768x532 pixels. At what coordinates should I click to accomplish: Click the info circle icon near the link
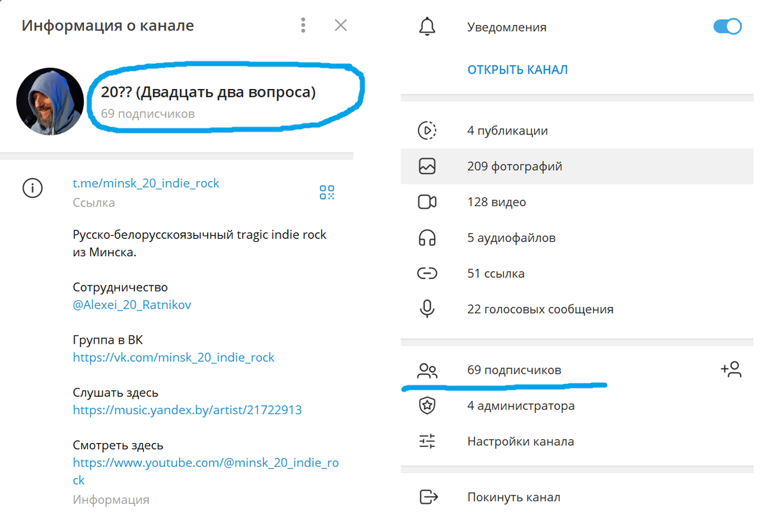coord(32,188)
